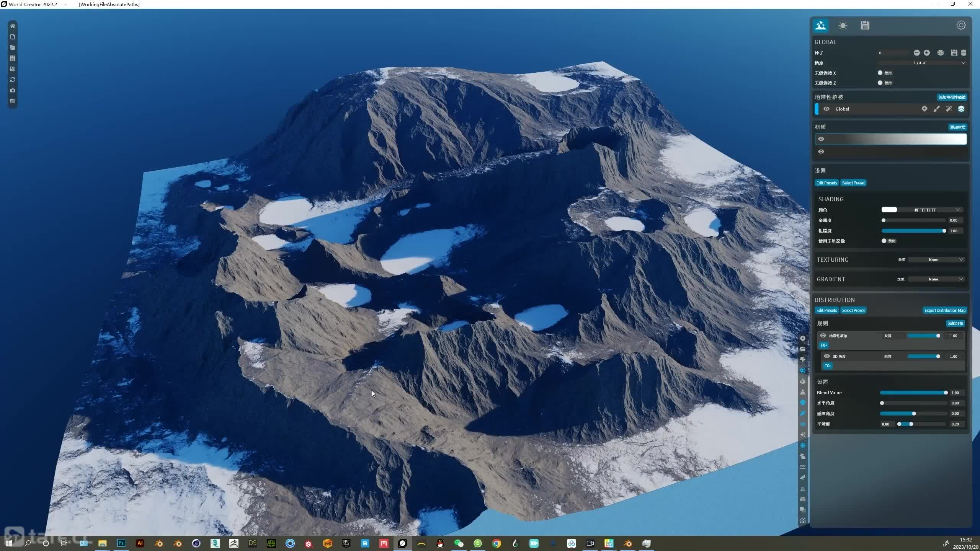Click the water waves icon in vertical strip
The width and height of the screenshot is (980, 551).
803,467
